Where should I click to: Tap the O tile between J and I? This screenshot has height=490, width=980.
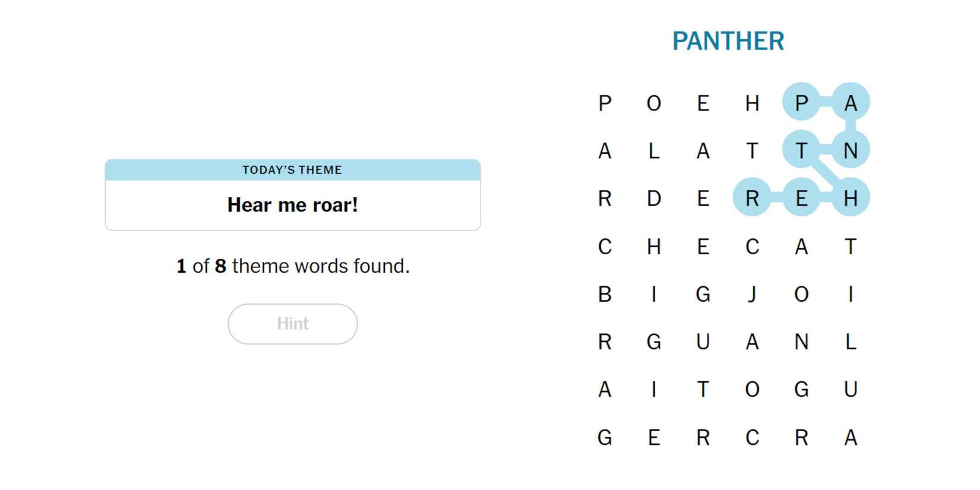801,294
